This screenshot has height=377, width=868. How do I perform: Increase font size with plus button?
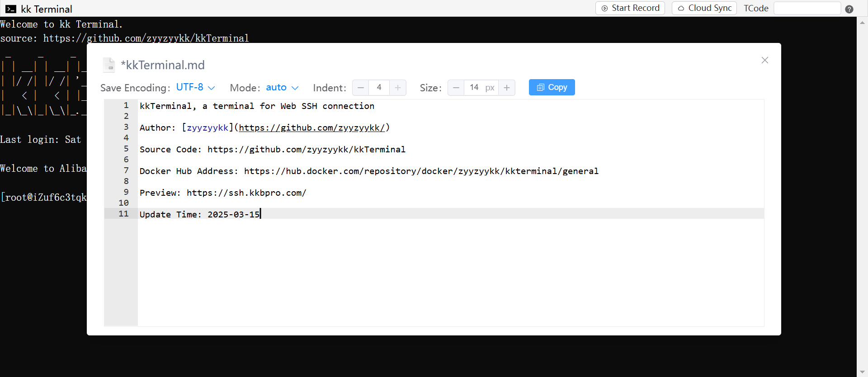click(x=507, y=88)
